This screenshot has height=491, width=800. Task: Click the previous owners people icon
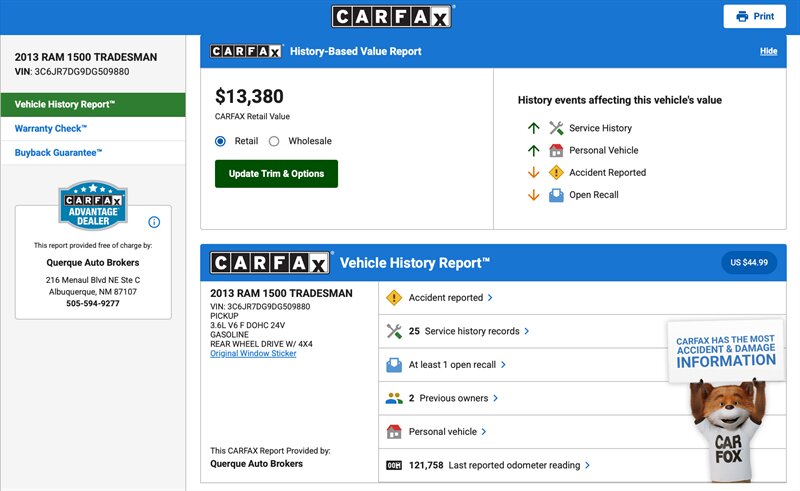tap(394, 398)
